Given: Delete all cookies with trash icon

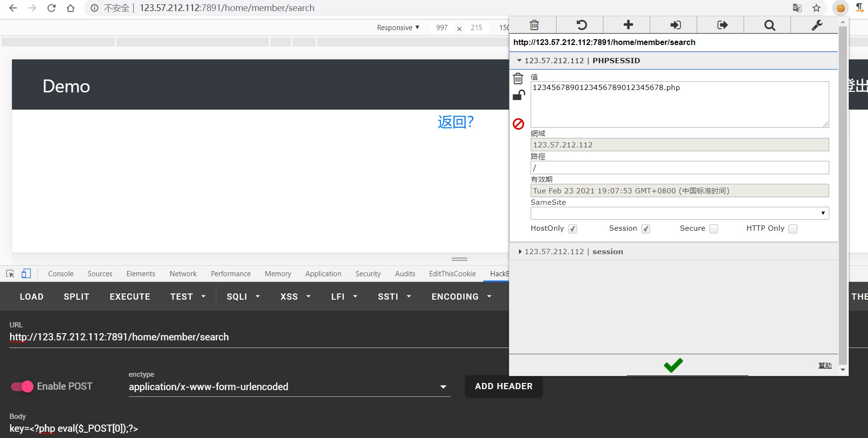Looking at the screenshot, I should tap(534, 25).
